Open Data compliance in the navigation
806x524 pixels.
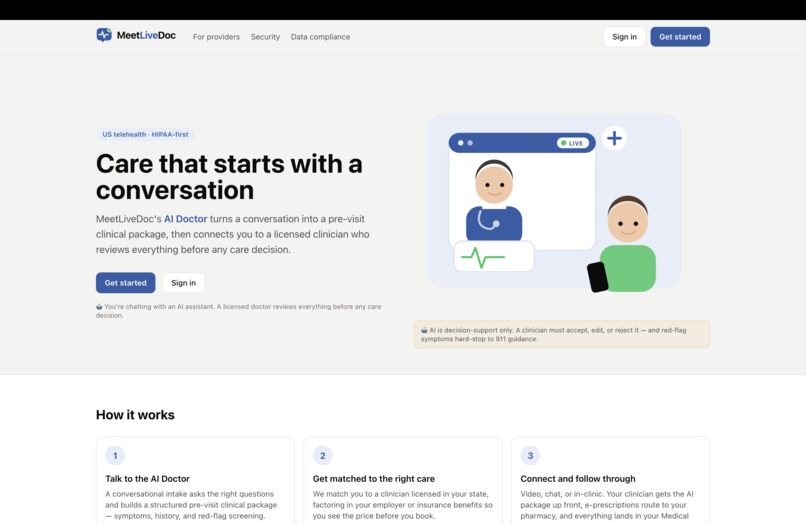[320, 37]
